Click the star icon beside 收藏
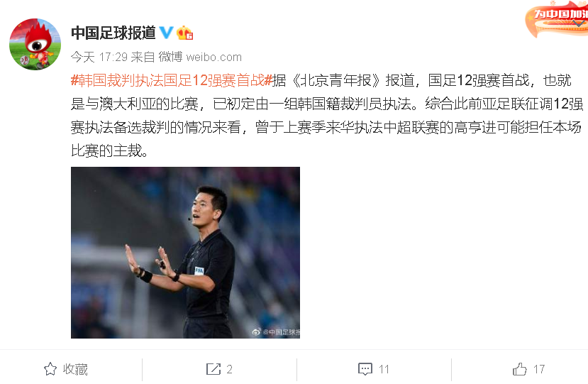Viewport: 588px width, 384px height. point(50,369)
